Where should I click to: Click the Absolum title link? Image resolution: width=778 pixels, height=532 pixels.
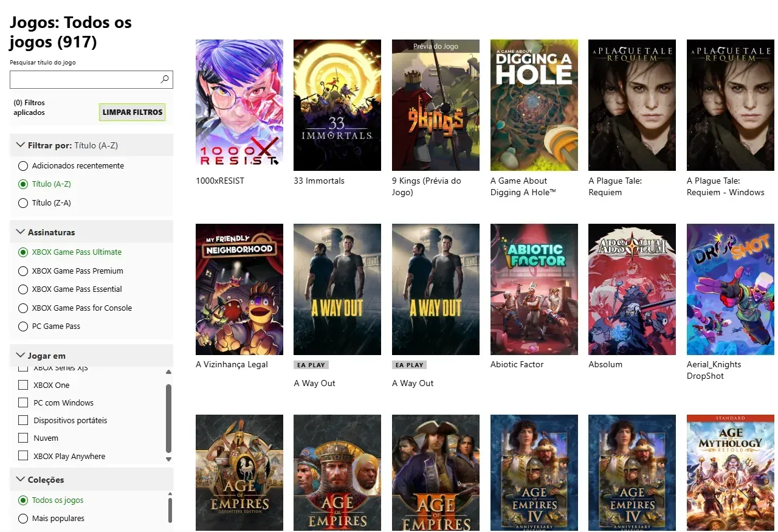click(x=605, y=365)
